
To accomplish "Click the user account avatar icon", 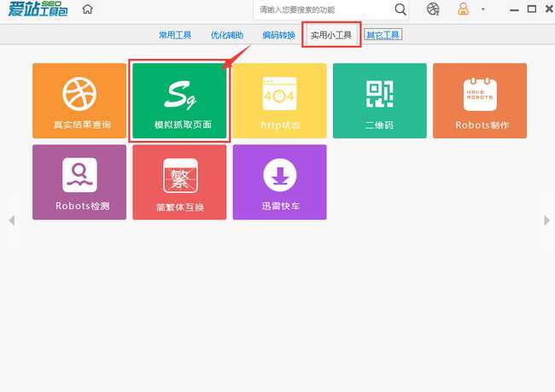I will (x=463, y=9).
